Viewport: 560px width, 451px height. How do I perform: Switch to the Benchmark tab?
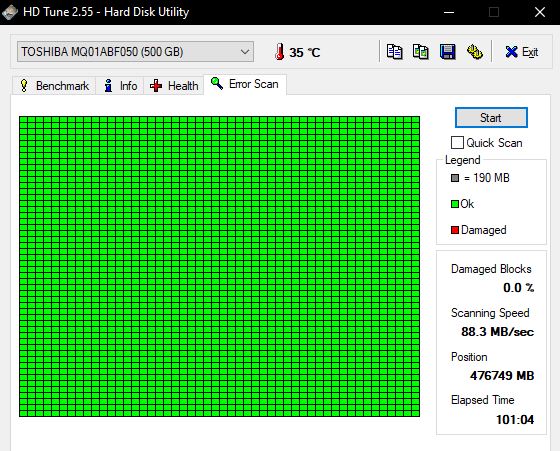click(x=54, y=86)
